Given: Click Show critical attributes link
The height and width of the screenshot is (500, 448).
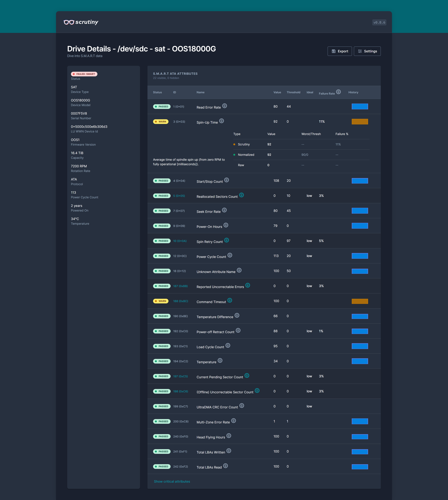Looking at the screenshot, I should [x=172, y=482].
